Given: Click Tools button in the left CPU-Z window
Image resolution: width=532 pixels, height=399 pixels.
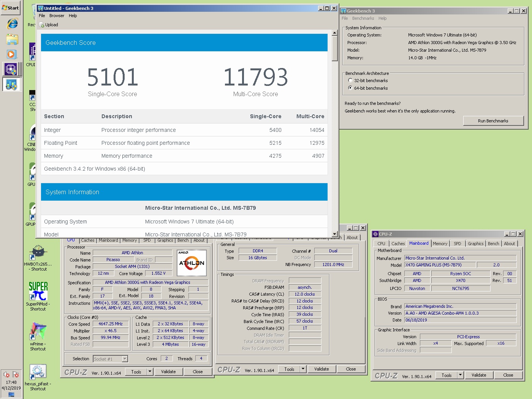Looking at the screenshot, I should 136,372.
